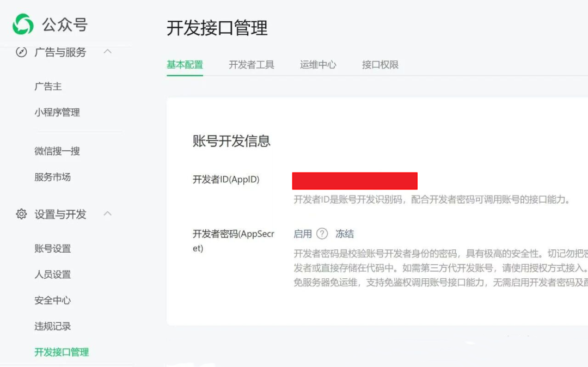Switch to the 运维中心 tab
Viewport: 588px width, 367px height.
pos(317,64)
